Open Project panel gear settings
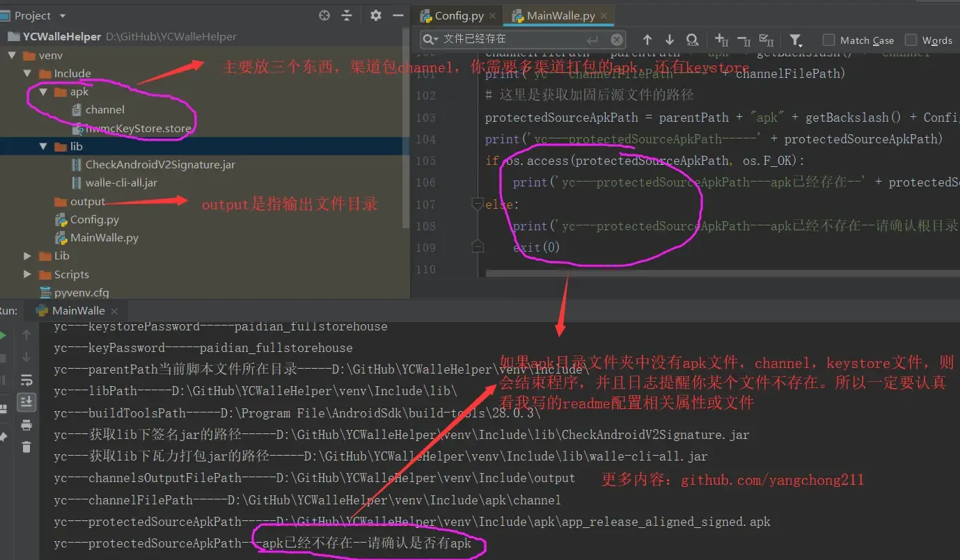 pos(376,15)
